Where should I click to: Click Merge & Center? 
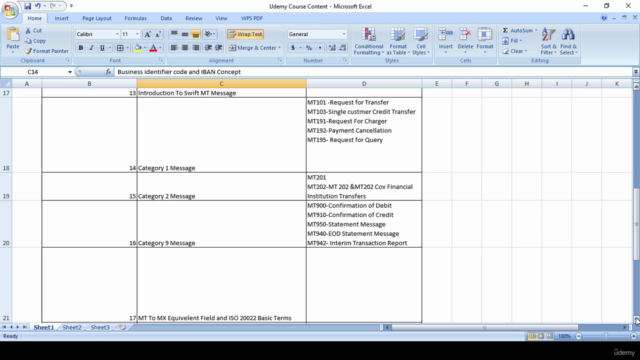point(252,48)
